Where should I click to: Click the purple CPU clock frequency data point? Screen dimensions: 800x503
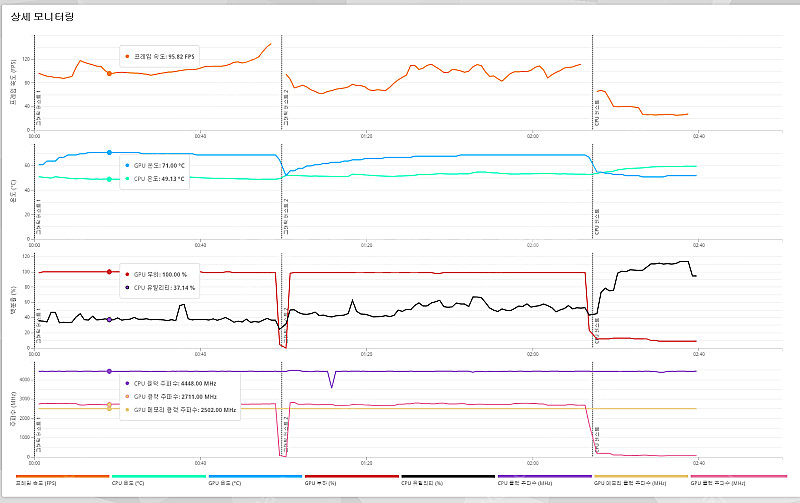tap(109, 371)
